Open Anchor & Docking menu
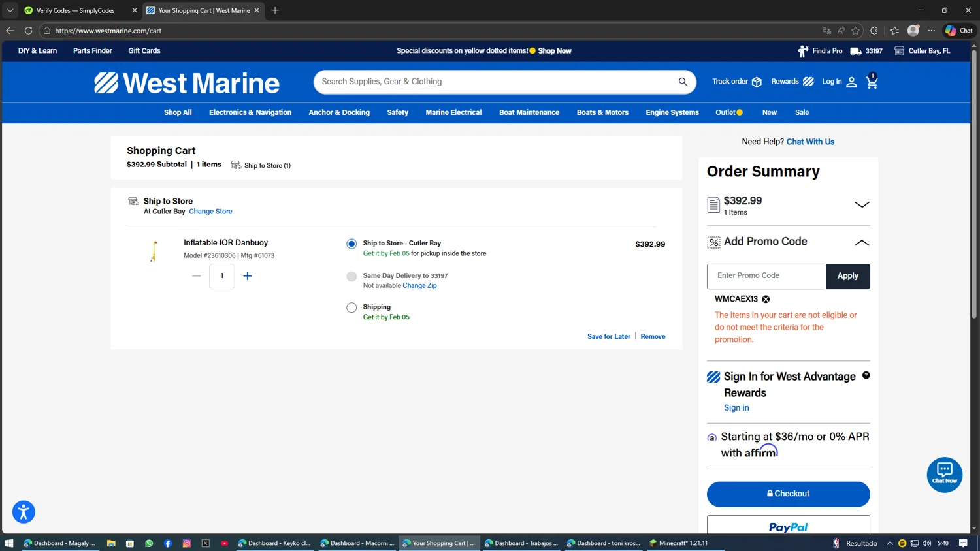980x551 pixels. (x=339, y=112)
